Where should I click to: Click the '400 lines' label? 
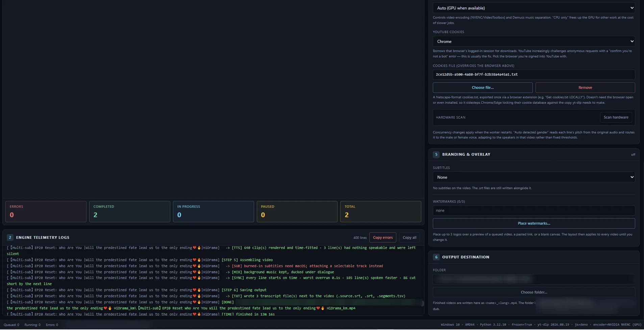360,238
